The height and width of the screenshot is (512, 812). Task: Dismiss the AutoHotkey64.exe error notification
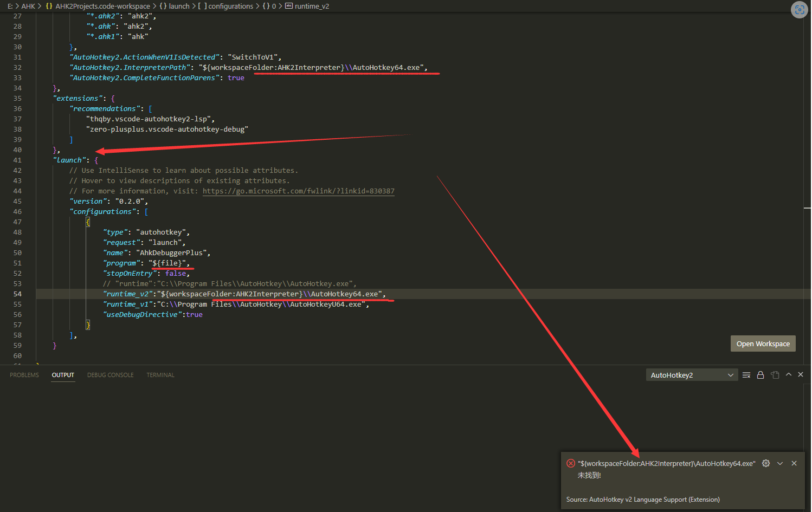click(x=794, y=463)
